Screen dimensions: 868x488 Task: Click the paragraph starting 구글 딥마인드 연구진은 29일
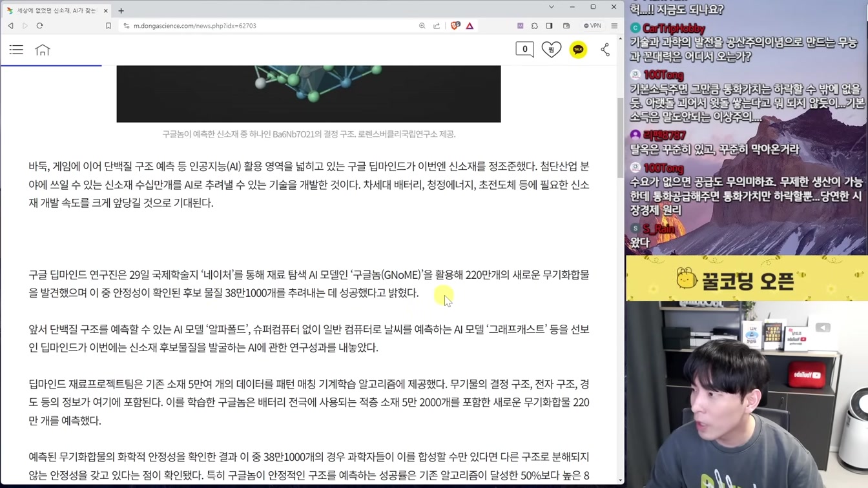tap(309, 284)
